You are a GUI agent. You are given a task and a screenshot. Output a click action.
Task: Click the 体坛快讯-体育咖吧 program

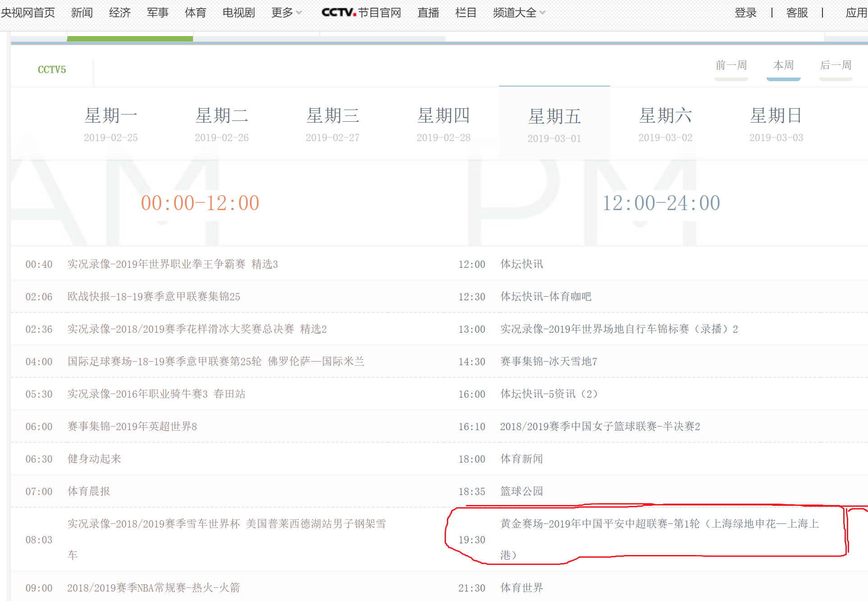[546, 297]
